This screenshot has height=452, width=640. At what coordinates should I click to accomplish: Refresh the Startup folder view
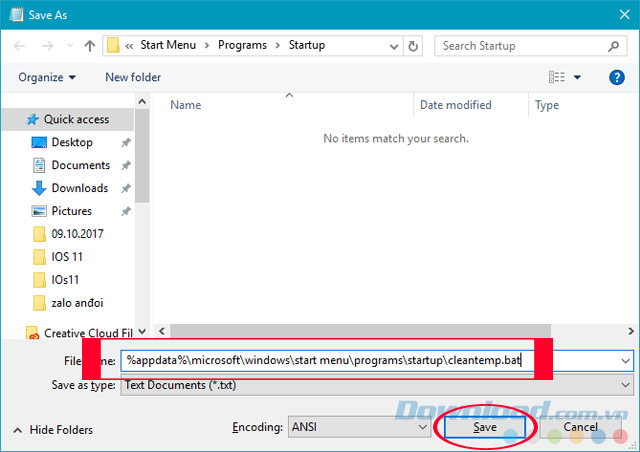point(413,46)
